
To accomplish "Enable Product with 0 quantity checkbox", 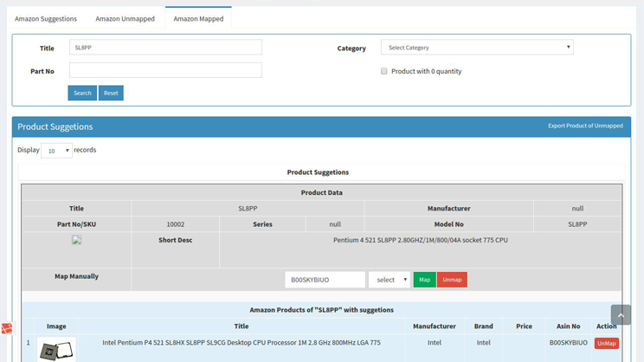I will [x=384, y=71].
